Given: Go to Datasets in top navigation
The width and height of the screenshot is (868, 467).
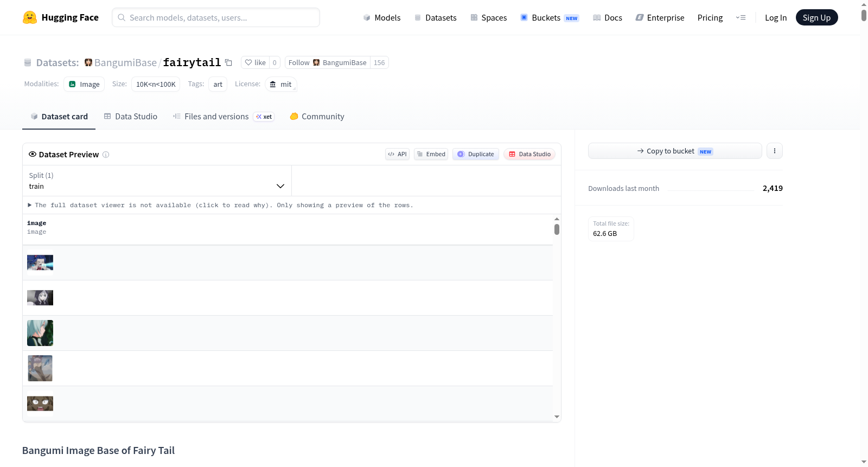Looking at the screenshot, I should (435, 17).
